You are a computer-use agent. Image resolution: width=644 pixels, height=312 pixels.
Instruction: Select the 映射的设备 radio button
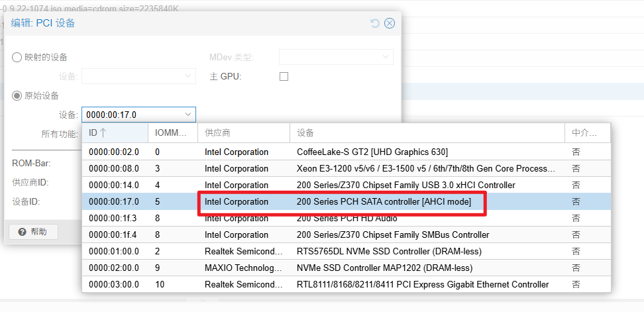(17, 58)
